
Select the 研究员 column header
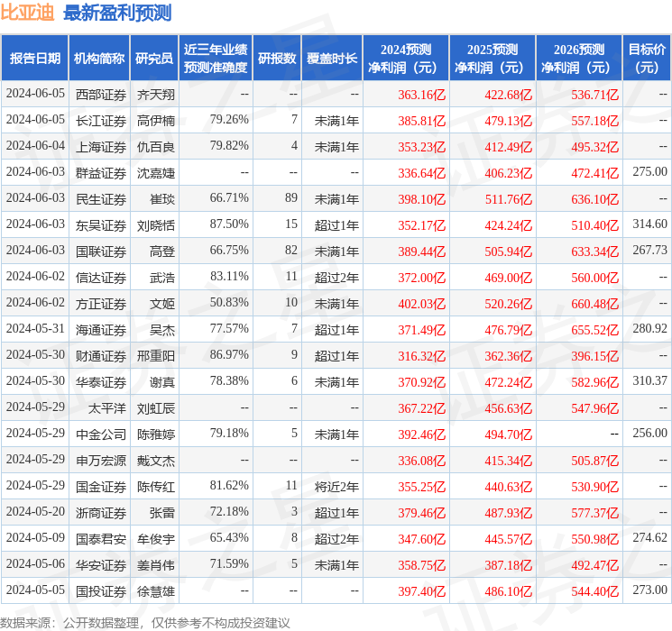[154, 59]
